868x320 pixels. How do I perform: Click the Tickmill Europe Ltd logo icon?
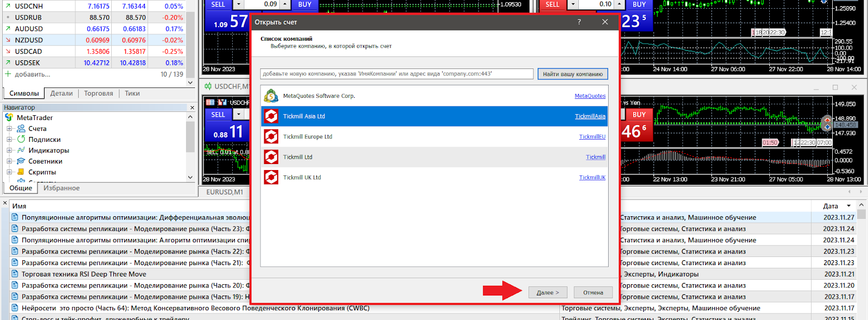point(271,136)
